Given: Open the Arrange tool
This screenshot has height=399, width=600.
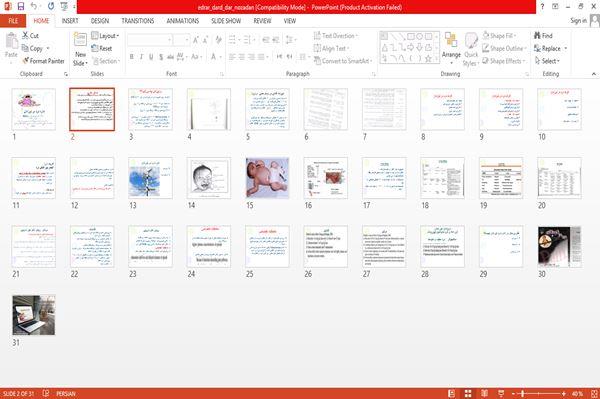Looking at the screenshot, I should 451,48.
